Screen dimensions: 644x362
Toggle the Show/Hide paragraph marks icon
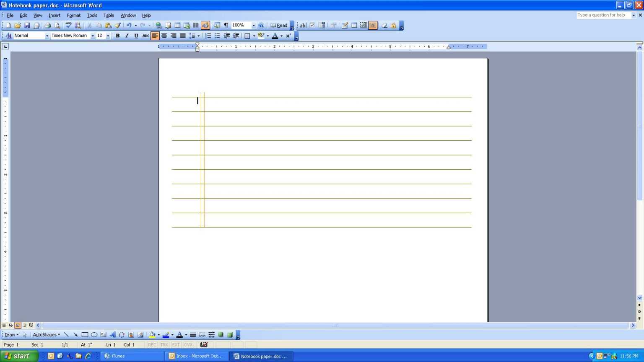tap(226, 25)
